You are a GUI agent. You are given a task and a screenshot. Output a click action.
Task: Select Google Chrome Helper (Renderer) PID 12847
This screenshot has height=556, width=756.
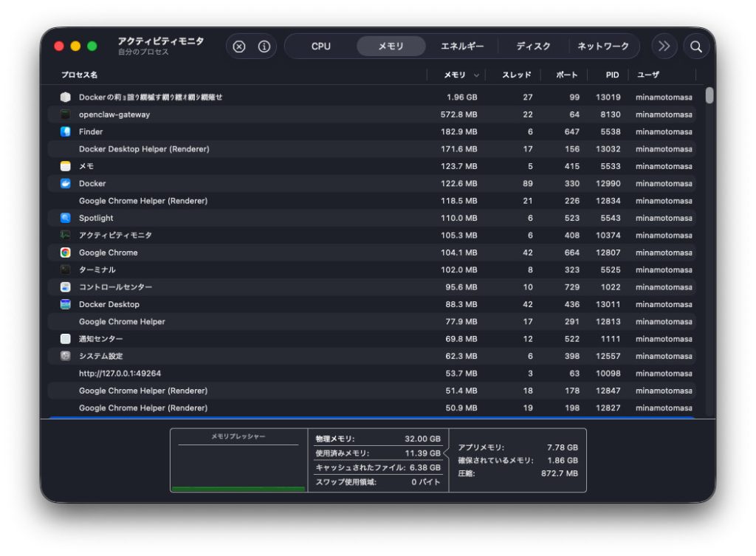(371, 391)
